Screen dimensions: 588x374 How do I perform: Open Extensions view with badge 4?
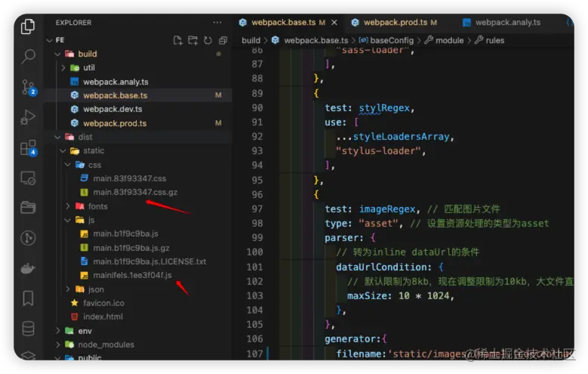(29, 147)
